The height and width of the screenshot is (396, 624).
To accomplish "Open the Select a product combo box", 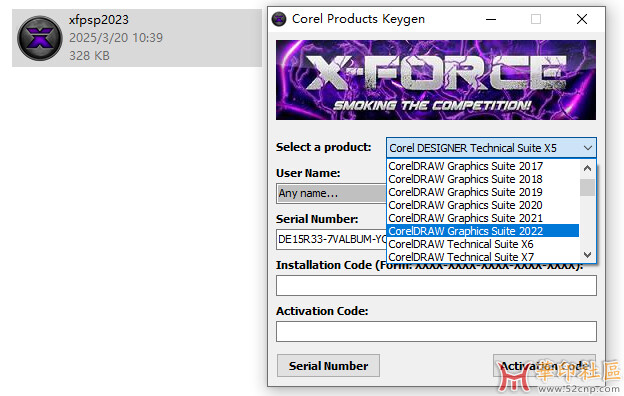I will [491, 148].
